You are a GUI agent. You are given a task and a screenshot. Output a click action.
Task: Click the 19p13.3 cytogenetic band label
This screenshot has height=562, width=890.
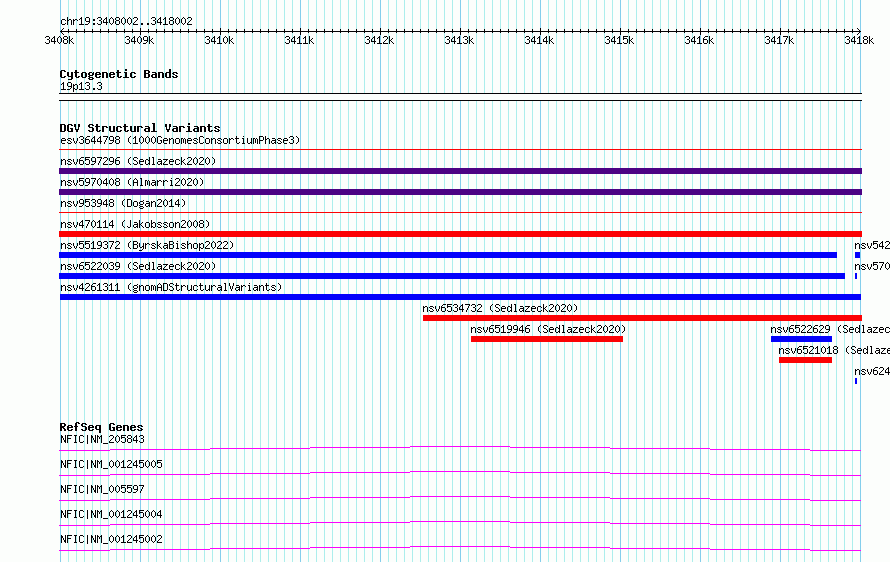[x=81, y=86]
